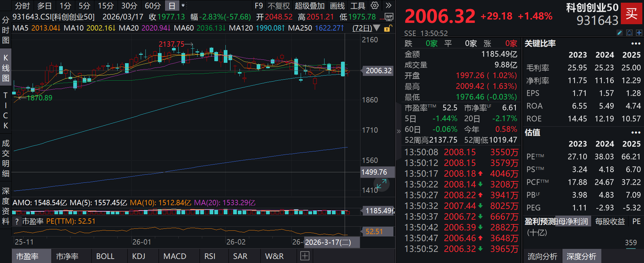Viewport: 644px width, 263px height.
Task: Click the double-chevron more tools icon
Action: pos(388,5)
